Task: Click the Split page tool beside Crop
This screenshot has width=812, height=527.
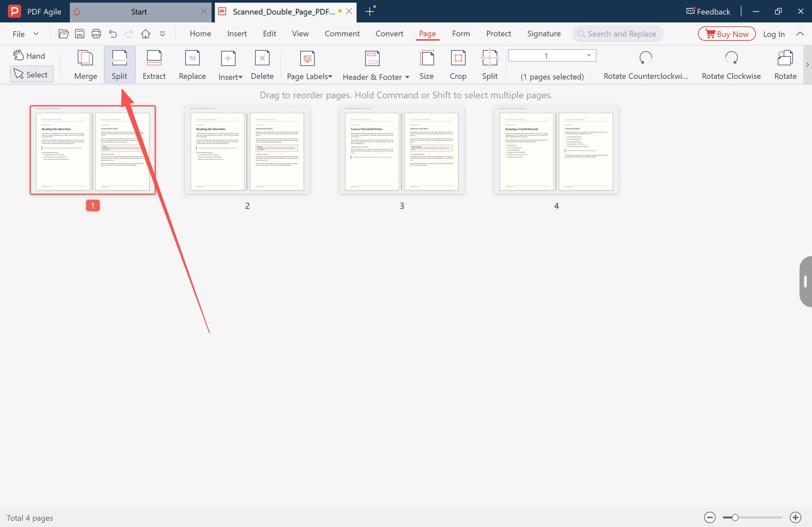Action: point(490,65)
